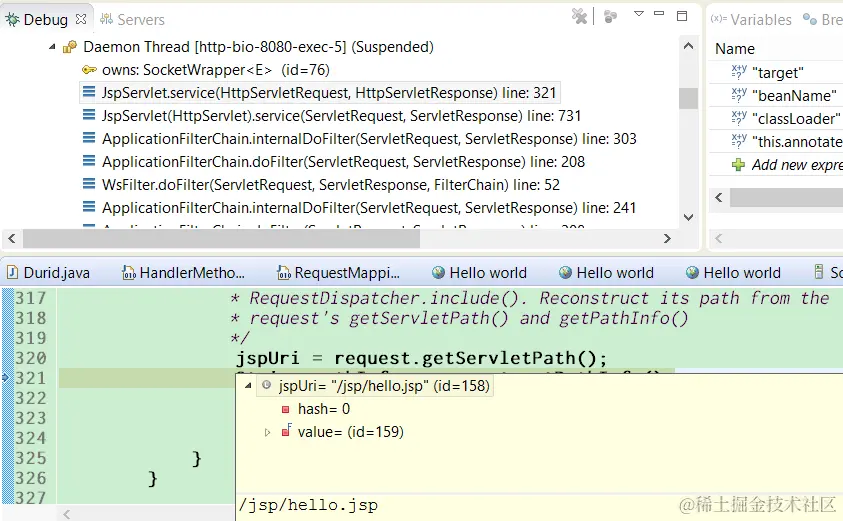Click the code line jspUri = request.getServletPath();
843x521 pixels.
click(422, 359)
